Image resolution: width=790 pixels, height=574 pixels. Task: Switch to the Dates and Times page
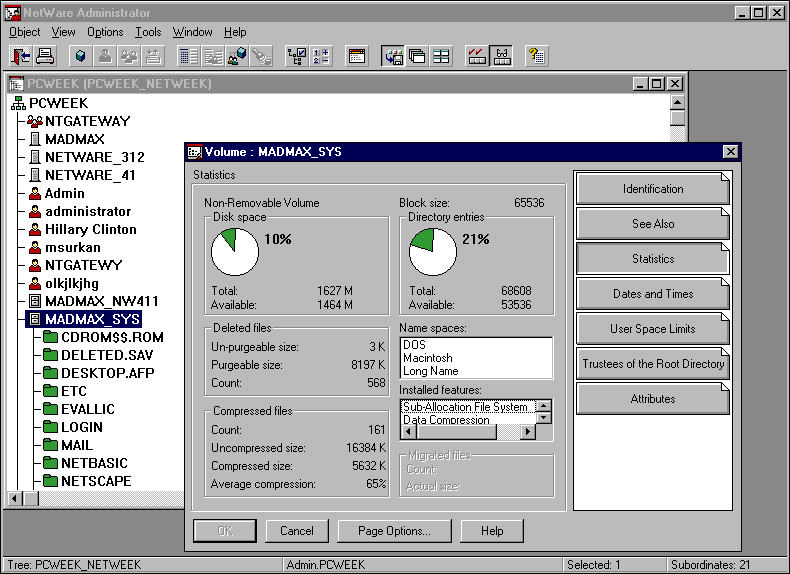coord(653,294)
